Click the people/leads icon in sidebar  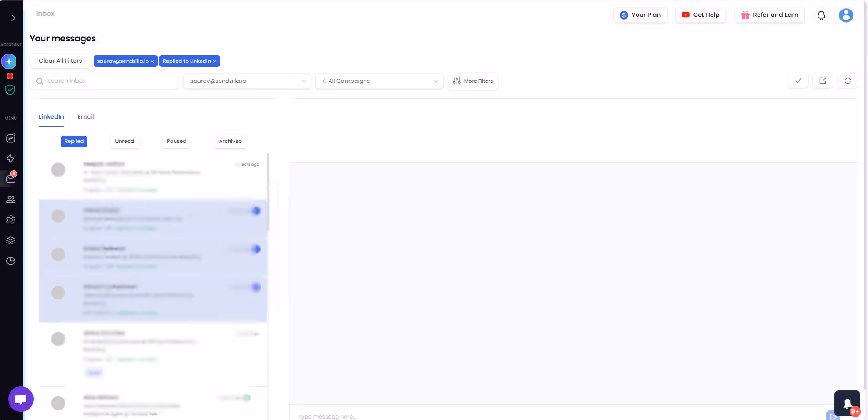[x=10, y=199]
